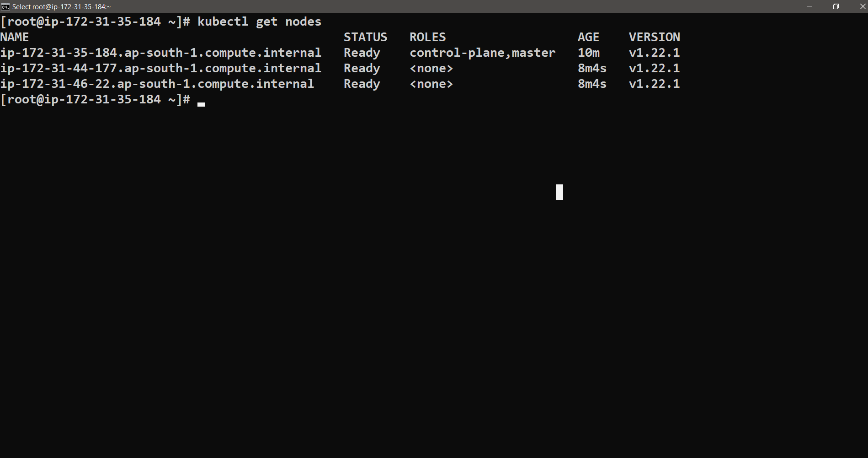Click v1.22.1 version of ip-172-31-44-177 node
Viewport: 868px width, 458px height.
coord(655,68)
